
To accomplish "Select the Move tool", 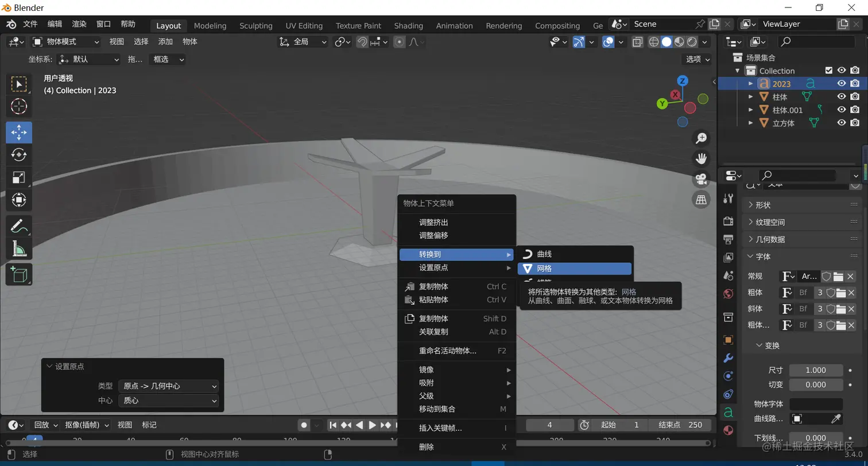I will coord(19,132).
